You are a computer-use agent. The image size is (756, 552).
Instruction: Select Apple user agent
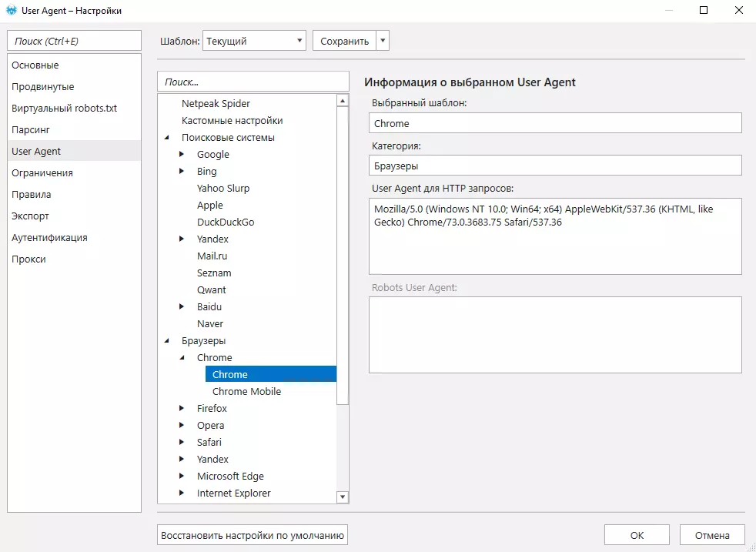coord(209,205)
